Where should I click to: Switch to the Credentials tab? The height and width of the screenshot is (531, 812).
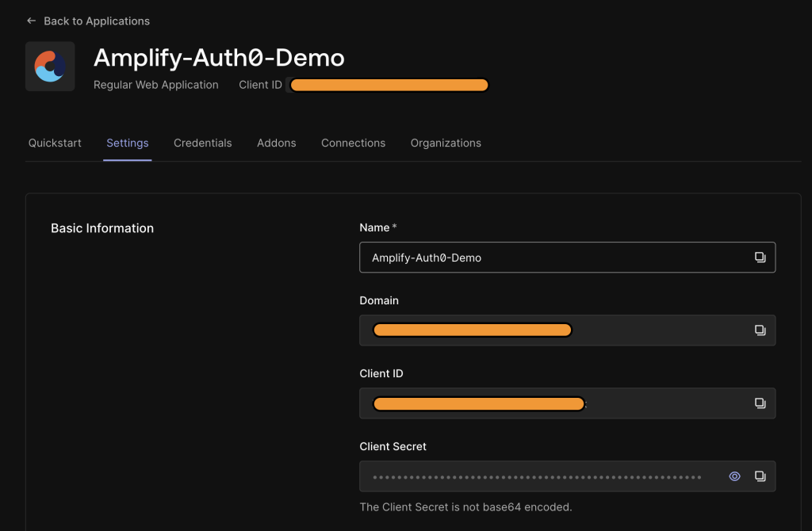203,143
